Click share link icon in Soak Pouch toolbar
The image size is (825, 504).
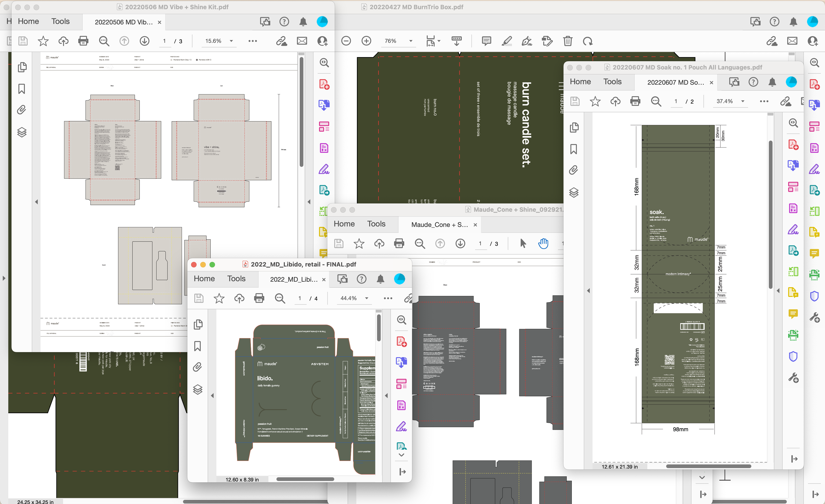pos(785,101)
